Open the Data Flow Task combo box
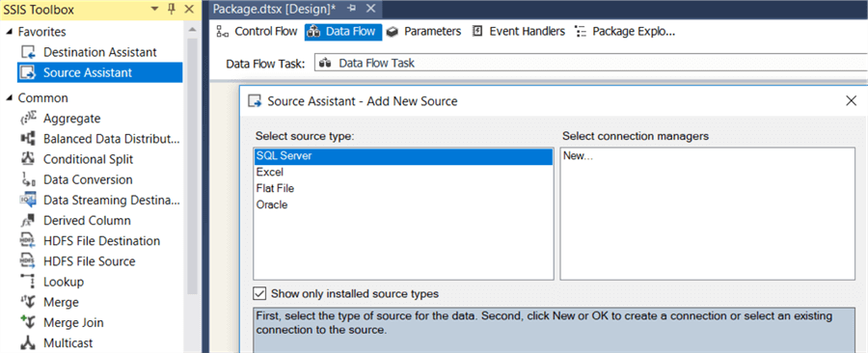Screen dimensions: 868x353 coord(590,64)
